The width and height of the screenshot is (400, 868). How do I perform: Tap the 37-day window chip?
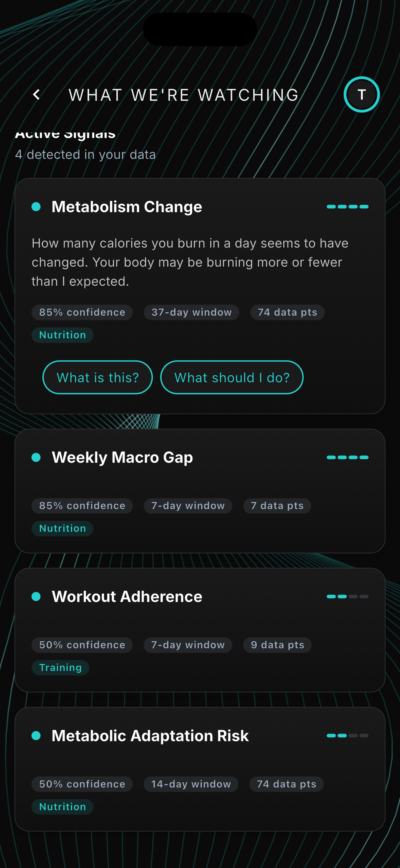click(x=192, y=312)
